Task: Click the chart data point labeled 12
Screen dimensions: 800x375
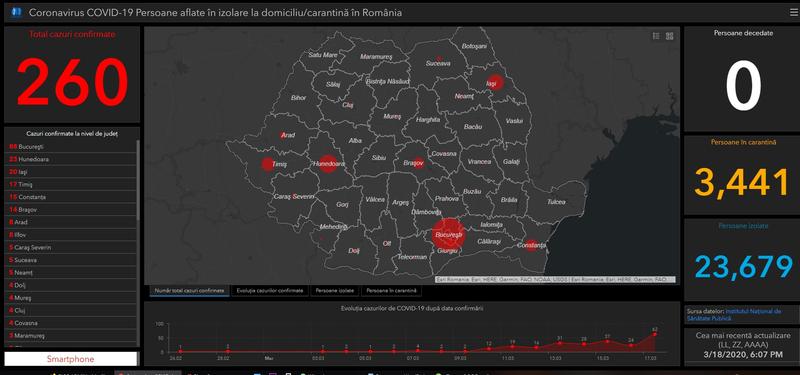Action: coord(489,348)
